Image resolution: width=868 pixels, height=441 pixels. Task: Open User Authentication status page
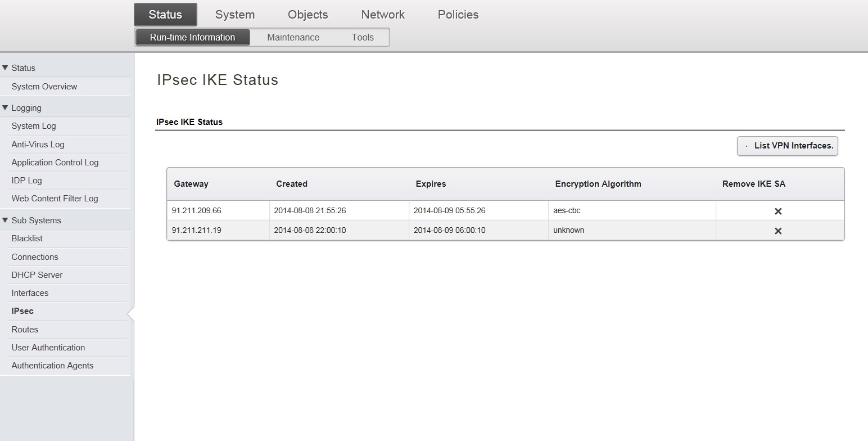(x=48, y=348)
